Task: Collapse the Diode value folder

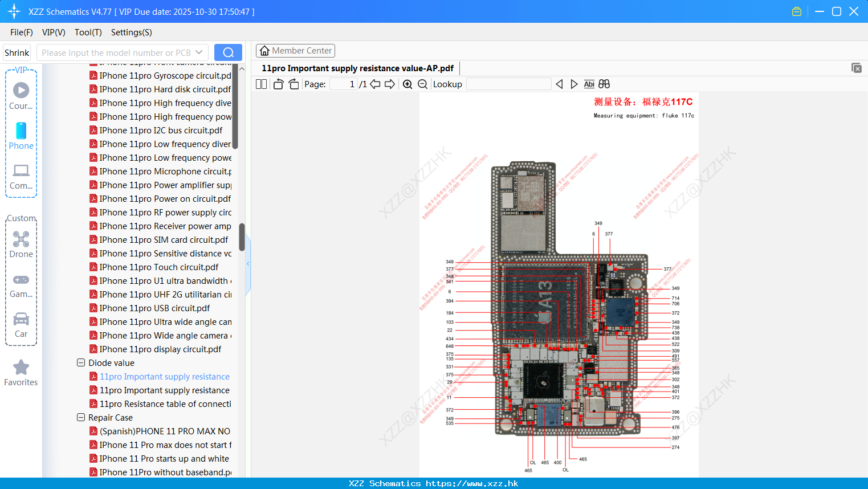Action: (x=81, y=362)
